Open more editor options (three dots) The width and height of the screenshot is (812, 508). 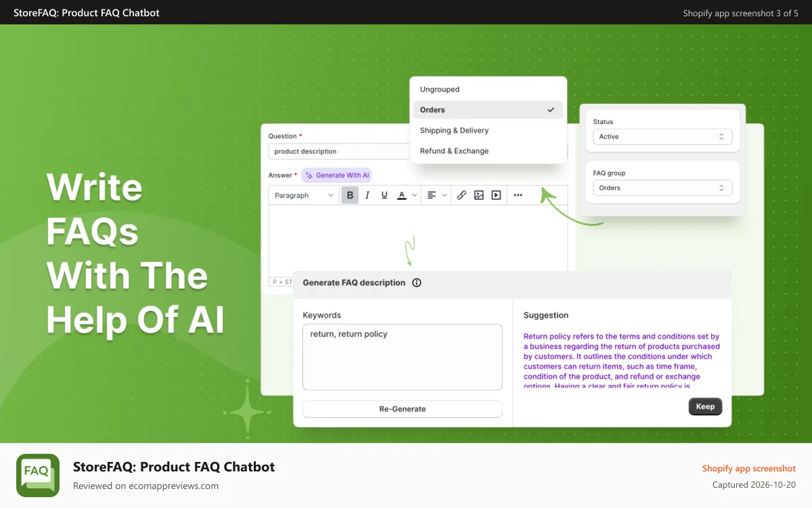point(518,195)
